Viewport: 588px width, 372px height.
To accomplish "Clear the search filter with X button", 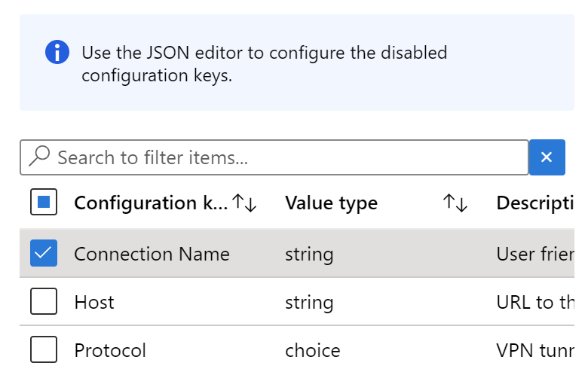I will point(547,157).
